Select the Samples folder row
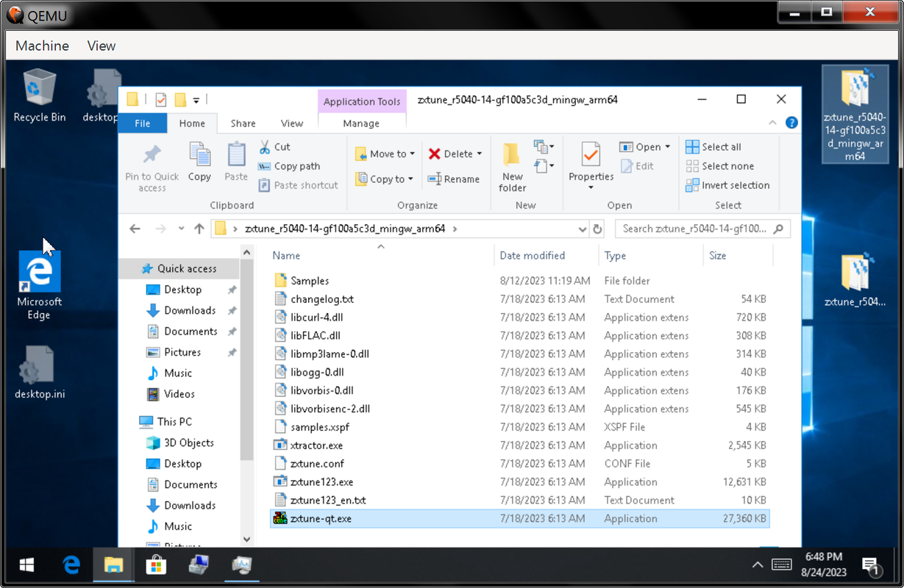 520,280
